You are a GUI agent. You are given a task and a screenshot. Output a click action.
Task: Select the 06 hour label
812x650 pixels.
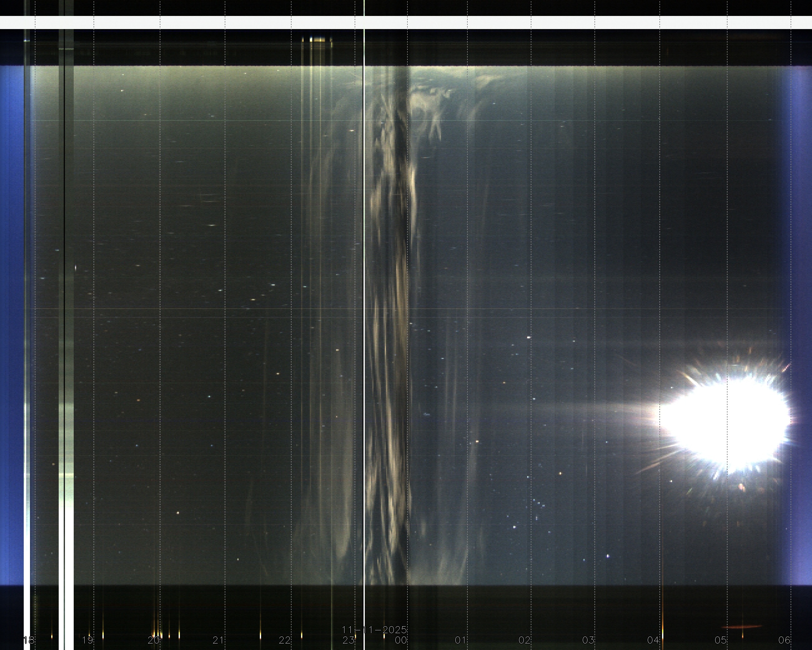785,640
